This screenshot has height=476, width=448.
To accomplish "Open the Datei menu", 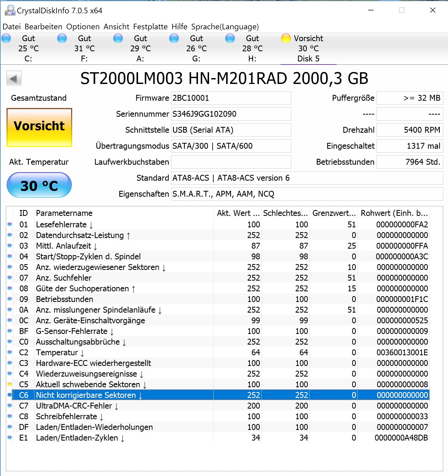I will point(12,27).
